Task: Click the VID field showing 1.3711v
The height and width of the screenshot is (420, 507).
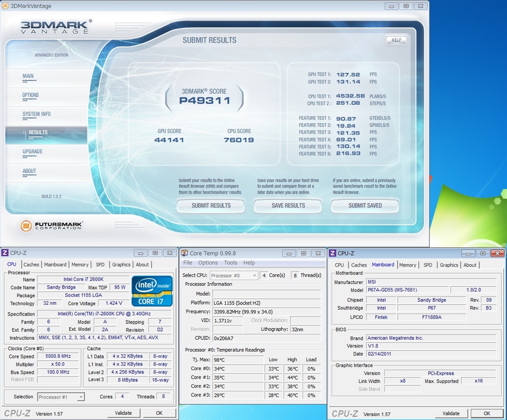Action: [228, 321]
